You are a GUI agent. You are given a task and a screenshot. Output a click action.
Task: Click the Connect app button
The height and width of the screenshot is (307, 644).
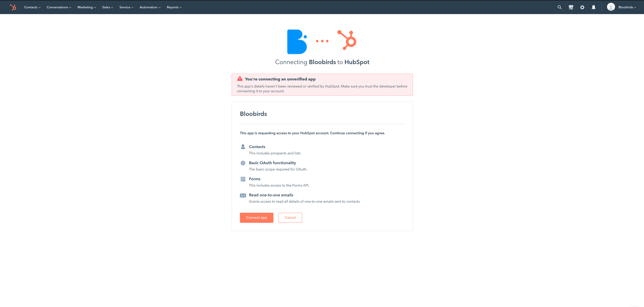[x=256, y=217]
